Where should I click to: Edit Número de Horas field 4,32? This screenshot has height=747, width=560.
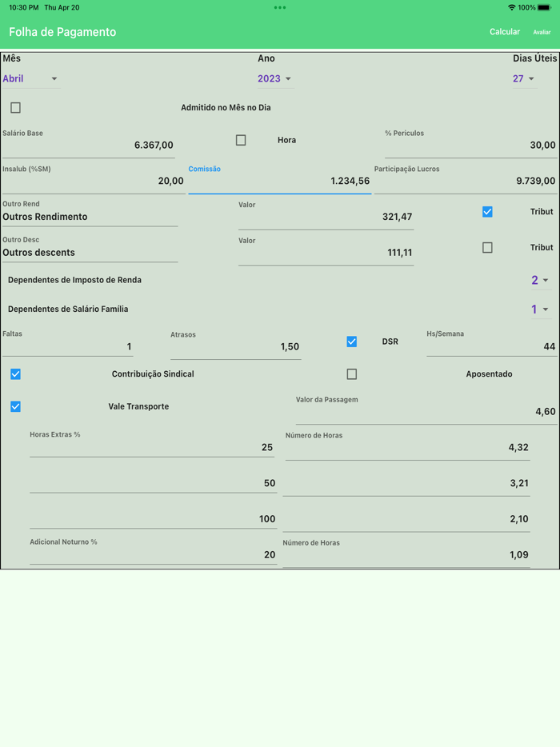(x=408, y=446)
